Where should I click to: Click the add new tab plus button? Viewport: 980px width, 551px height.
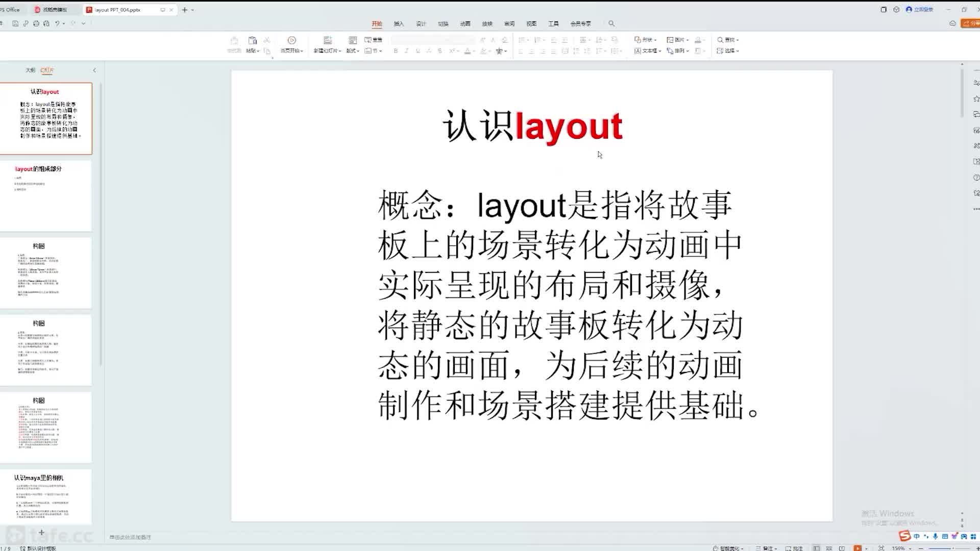(x=185, y=10)
